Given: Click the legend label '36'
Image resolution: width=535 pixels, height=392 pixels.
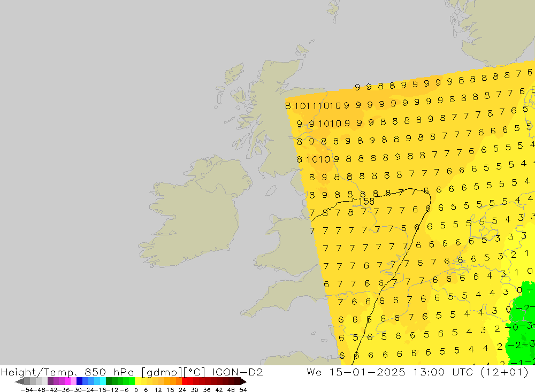Looking at the screenshot, I should point(207,390).
